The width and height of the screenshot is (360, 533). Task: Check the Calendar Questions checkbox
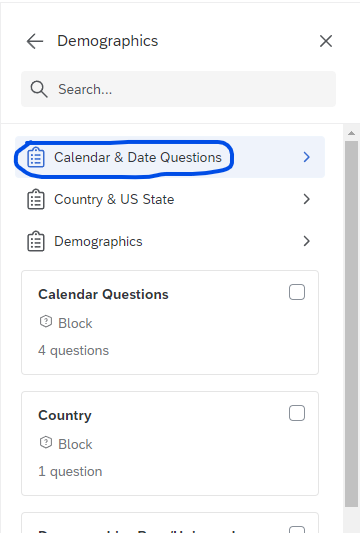click(x=297, y=292)
